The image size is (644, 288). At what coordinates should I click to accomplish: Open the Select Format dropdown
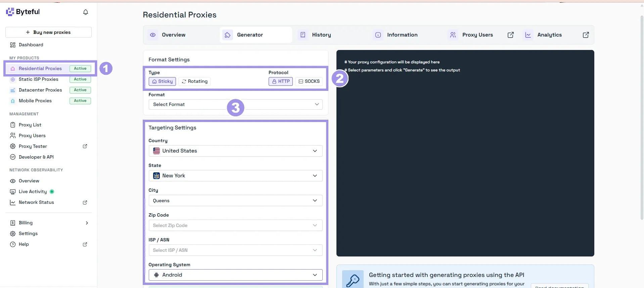click(235, 104)
